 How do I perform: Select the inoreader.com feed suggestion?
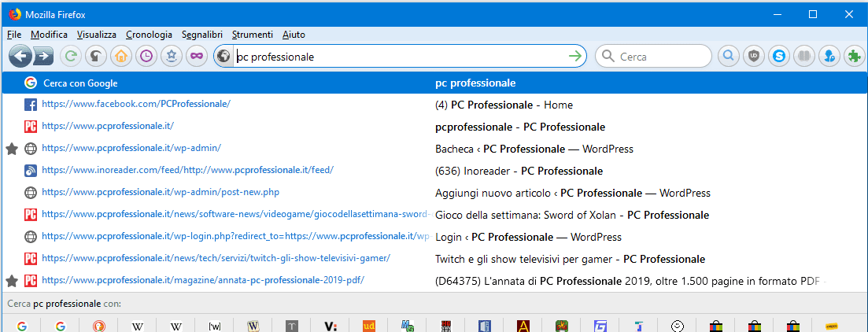(x=187, y=170)
